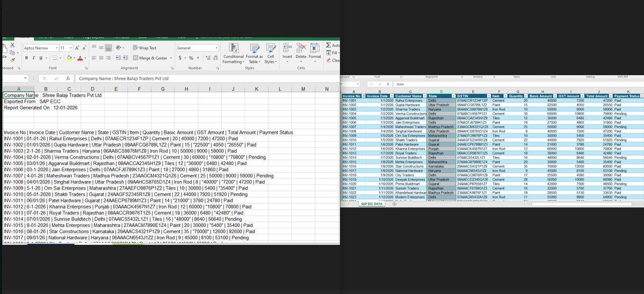This screenshot has width=644, height=294.
Task: Select the SAP ECC DATA sheet tab
Action: pyautogui.click(x=371, y=204)
